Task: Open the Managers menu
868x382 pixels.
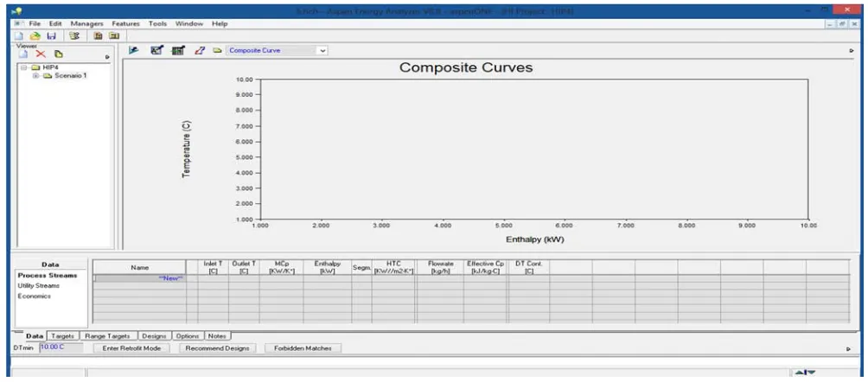Action: (87, 24)
